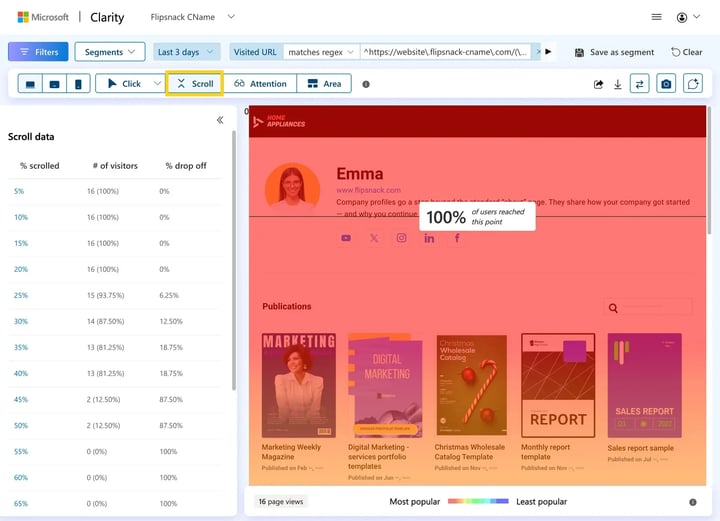The height and width of the screenshot is (521, 720).
Task: Click the publications search icon
Action: (613, 308)
